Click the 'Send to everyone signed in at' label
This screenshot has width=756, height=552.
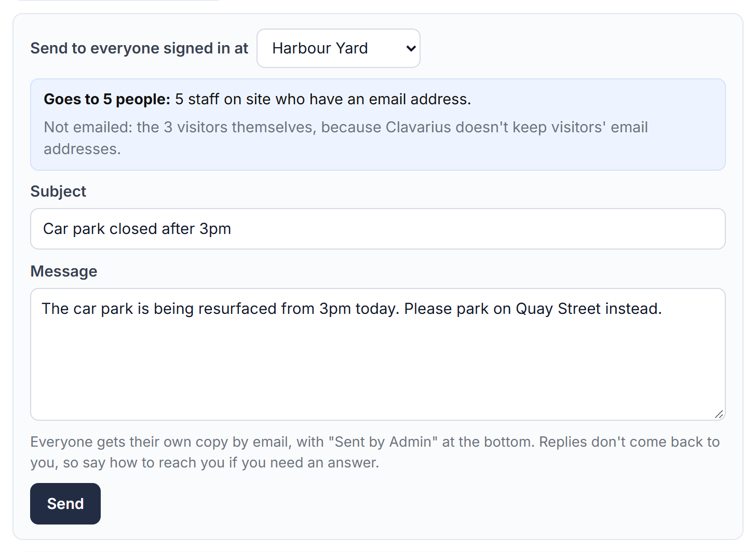click(139, 48)
